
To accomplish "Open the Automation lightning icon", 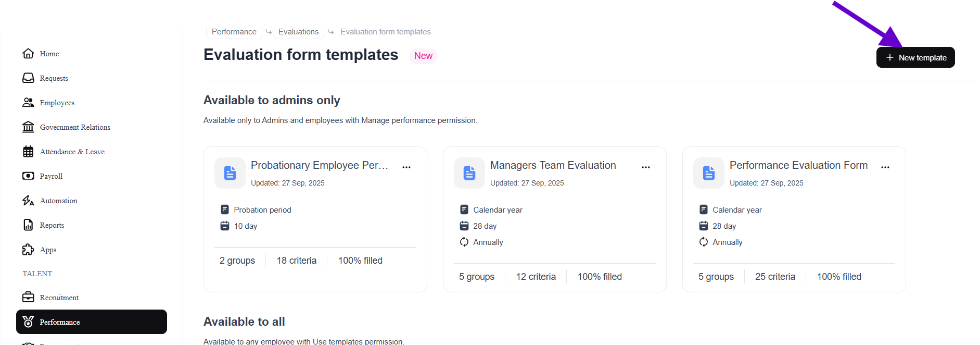I will click(x=28, y=201).
